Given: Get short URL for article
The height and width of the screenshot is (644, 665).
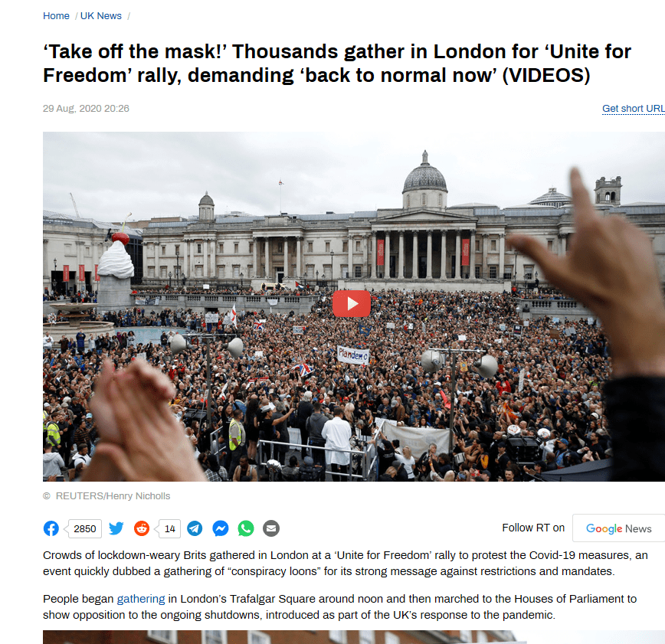Looking at the screenshot, I should (634, 109).
